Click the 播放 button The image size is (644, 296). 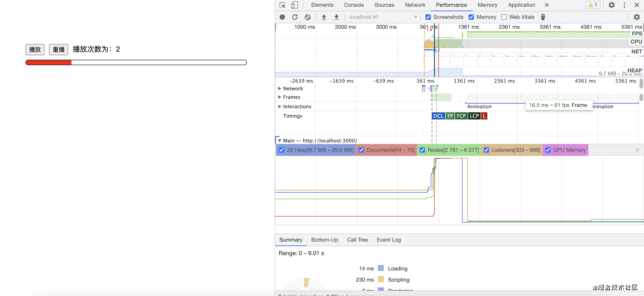[35, 49]
